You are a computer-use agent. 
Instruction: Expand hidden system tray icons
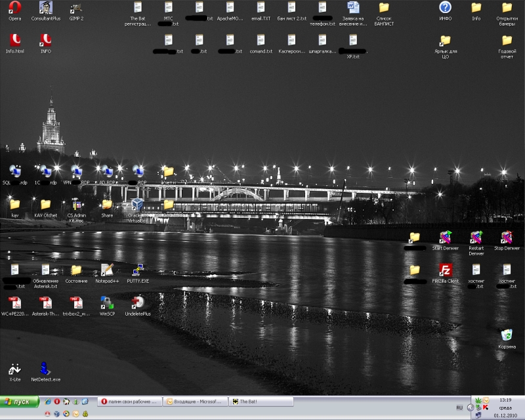[x=471, y=408]
